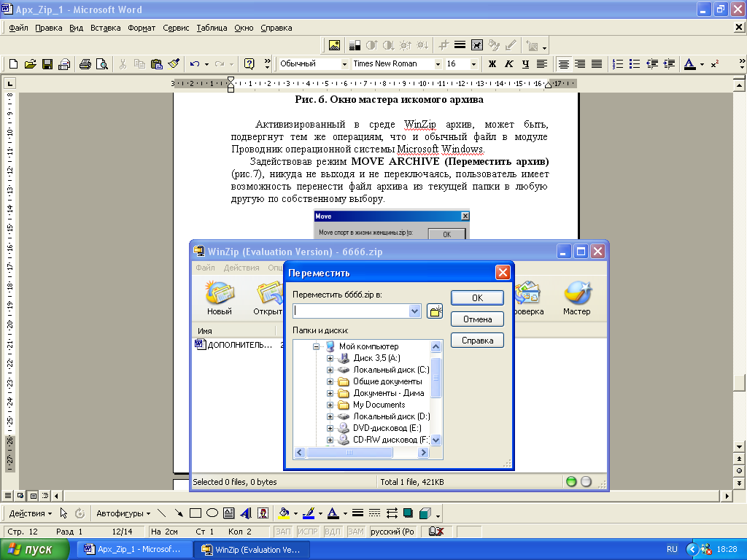Toggle ЗАМ overtype mode in status bar
Viewport: 747px width, 560px height.
[x=355, y=532]
